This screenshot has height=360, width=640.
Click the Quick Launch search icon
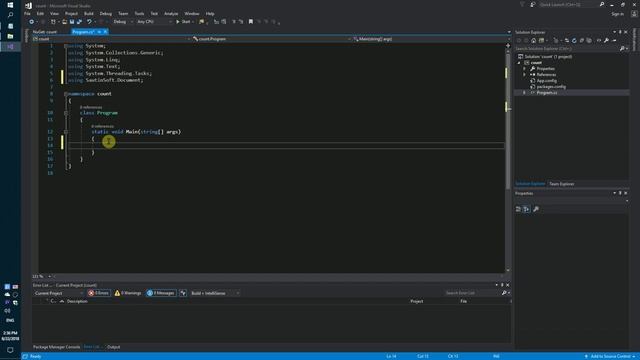pyautogui.click(x=602, y=4)
